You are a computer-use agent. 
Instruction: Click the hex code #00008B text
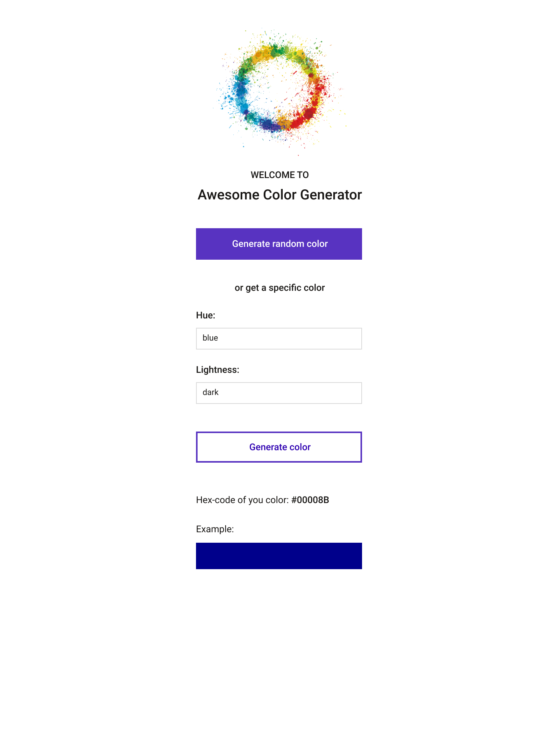(x=310, y=500)
